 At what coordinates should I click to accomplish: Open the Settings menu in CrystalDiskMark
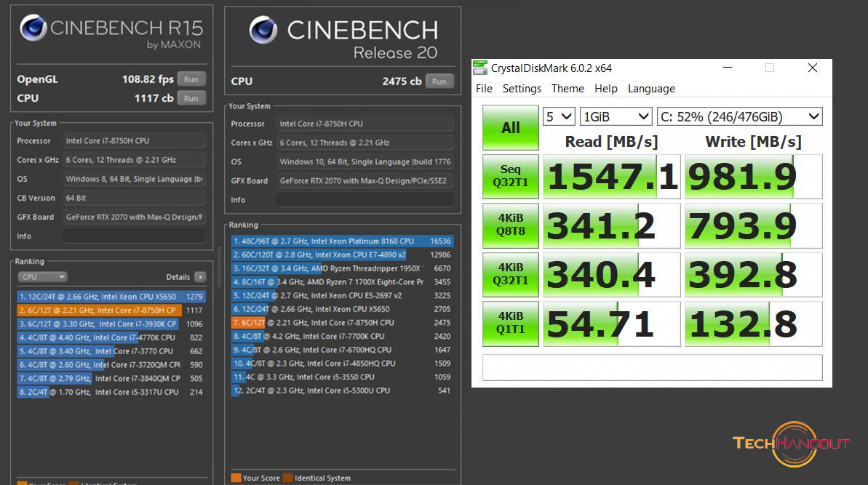click(522, 89)
